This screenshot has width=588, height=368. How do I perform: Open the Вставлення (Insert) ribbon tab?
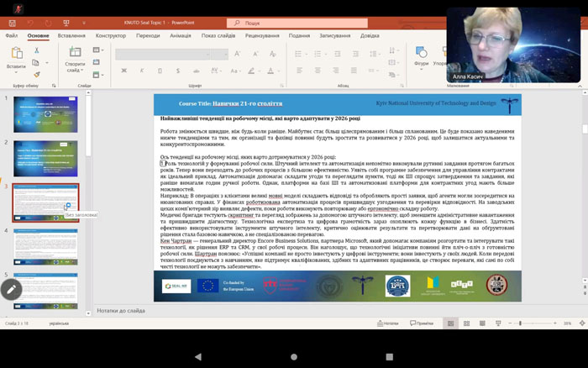coord(71,35)
